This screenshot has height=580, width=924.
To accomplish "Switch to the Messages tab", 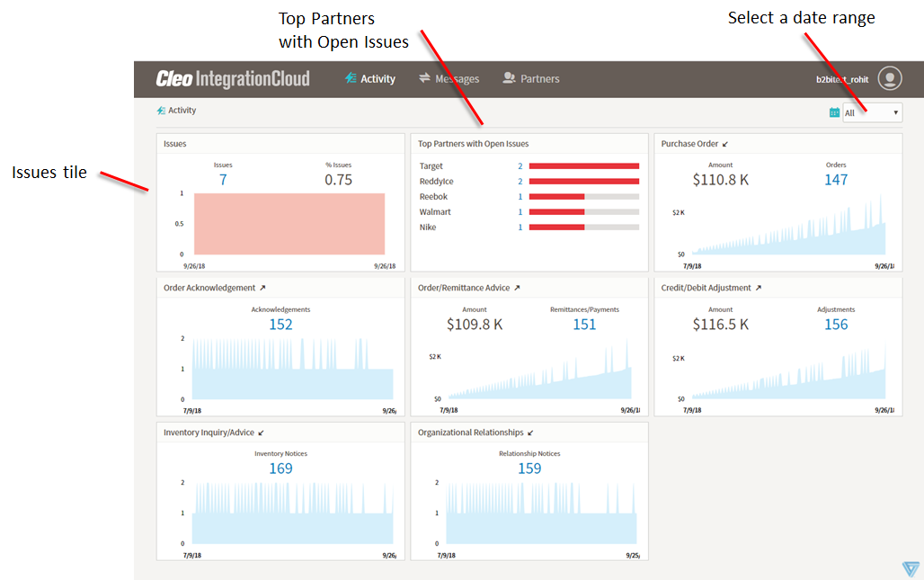I will click(449, 79).
